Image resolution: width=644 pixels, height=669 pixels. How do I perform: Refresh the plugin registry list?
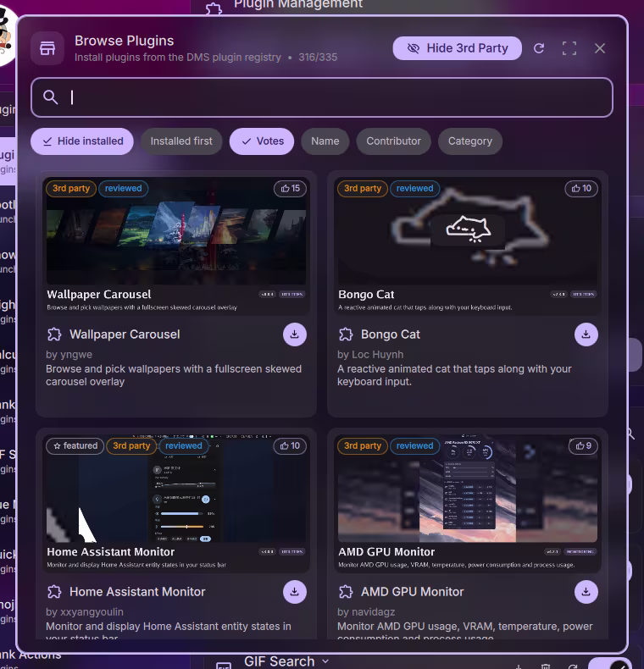click(x=539, y=48)
